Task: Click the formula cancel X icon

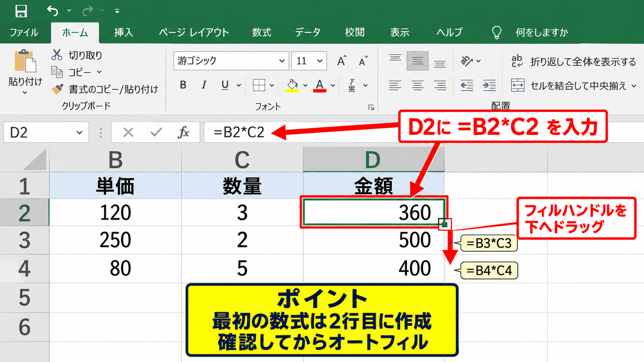Action: click(128, 132)
